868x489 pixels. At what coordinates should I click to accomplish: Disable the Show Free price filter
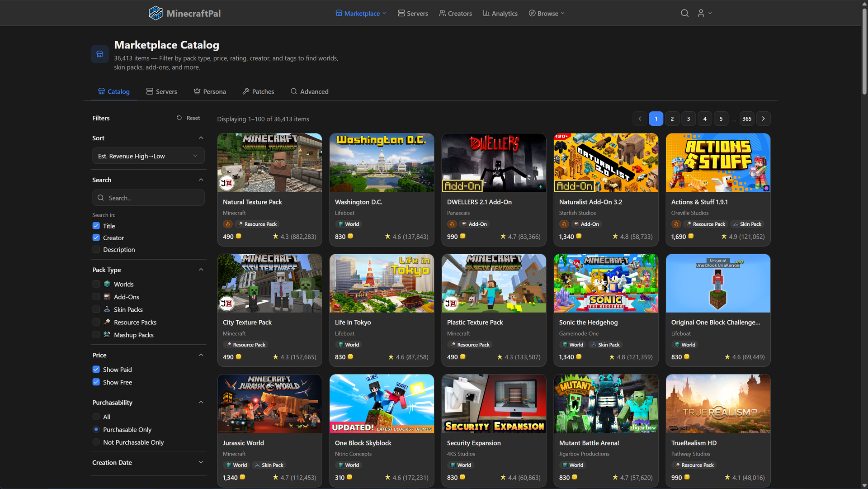[96, 382]
